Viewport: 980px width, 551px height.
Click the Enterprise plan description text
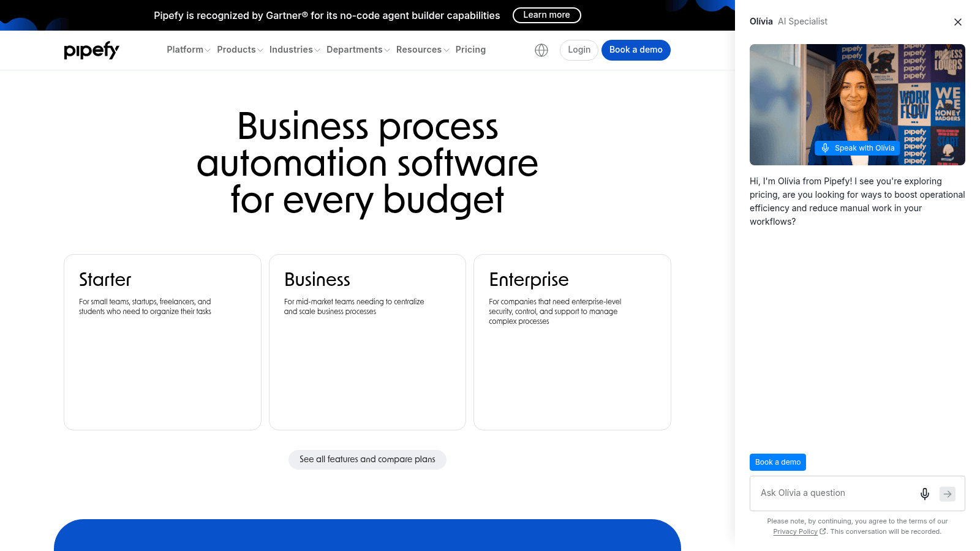pyautogui.click(x=555, y=312)
